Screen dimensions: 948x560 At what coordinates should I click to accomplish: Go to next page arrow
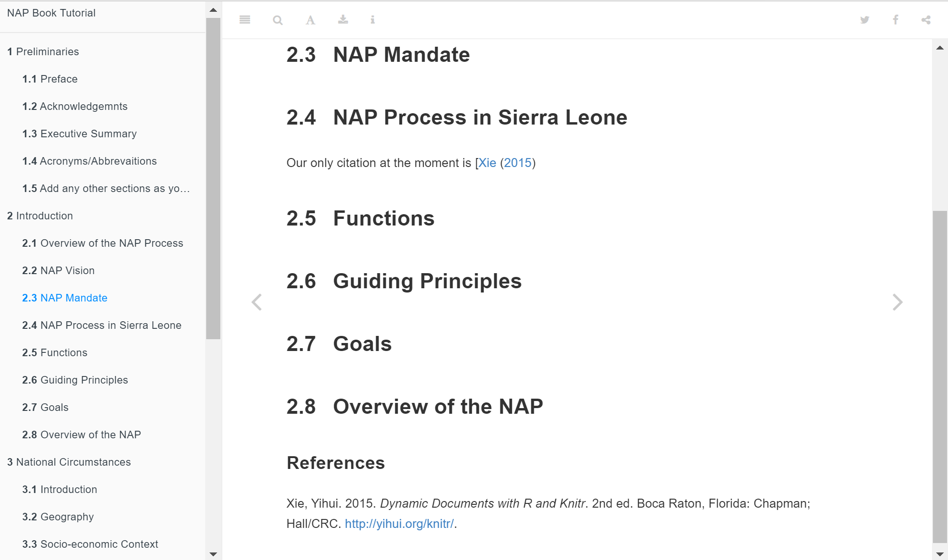click(897, 302)
